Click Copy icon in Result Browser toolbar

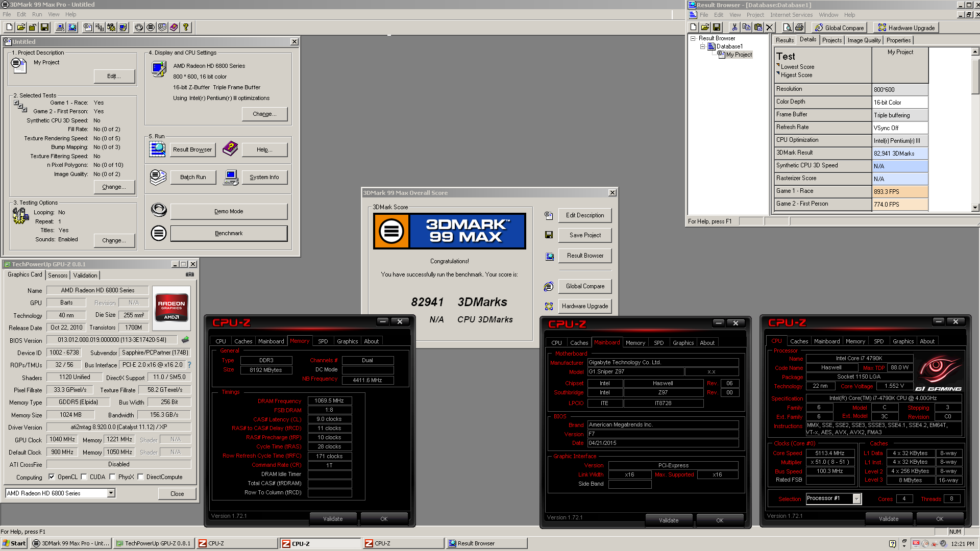tap(746, 28)
